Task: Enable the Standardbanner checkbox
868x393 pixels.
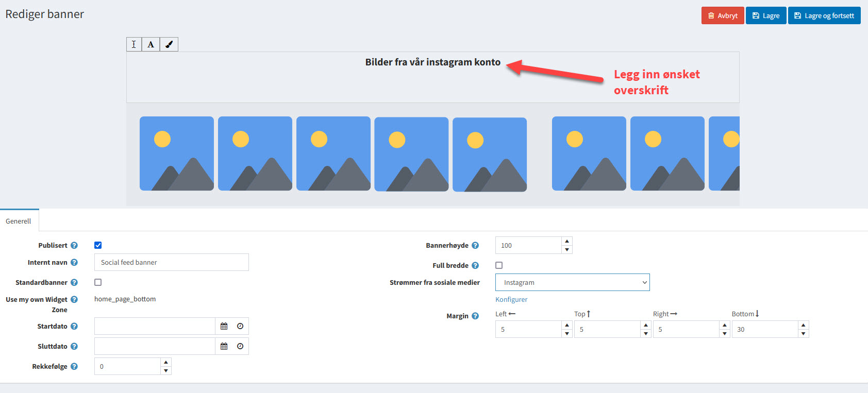Action: 98,282
